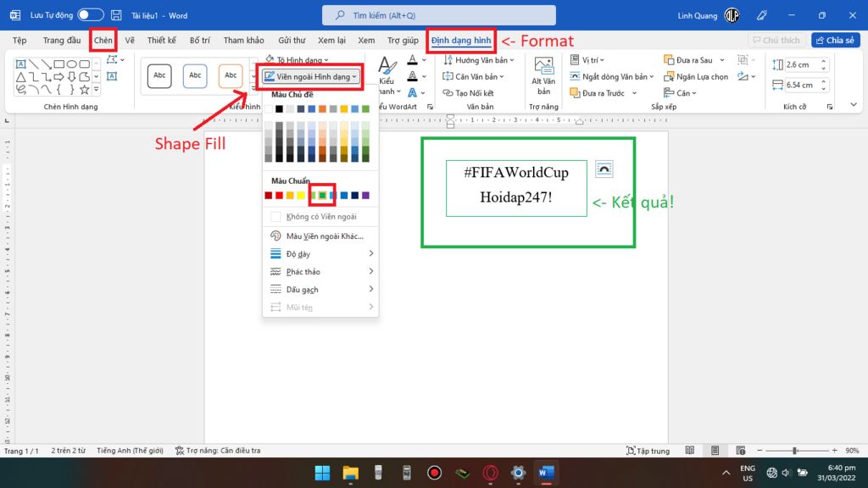
Task: Toggle Lưu Tự động autosave switch
Action: (x=90, y=15)
